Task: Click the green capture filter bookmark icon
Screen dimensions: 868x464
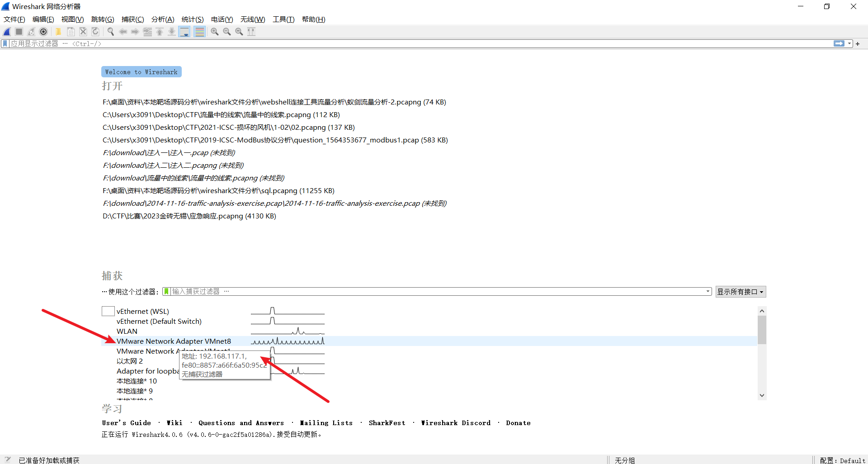Action: tap(166, 292)
